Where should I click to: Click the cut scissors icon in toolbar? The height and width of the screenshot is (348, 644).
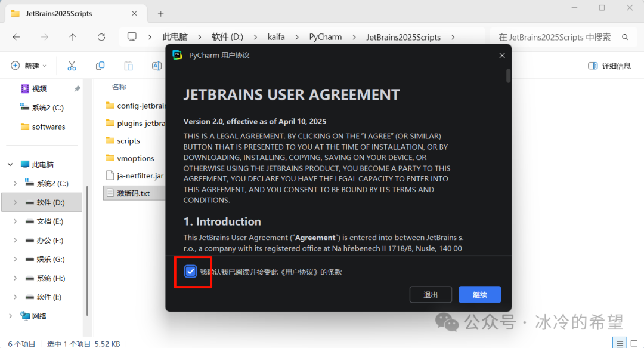click(72, 66)
